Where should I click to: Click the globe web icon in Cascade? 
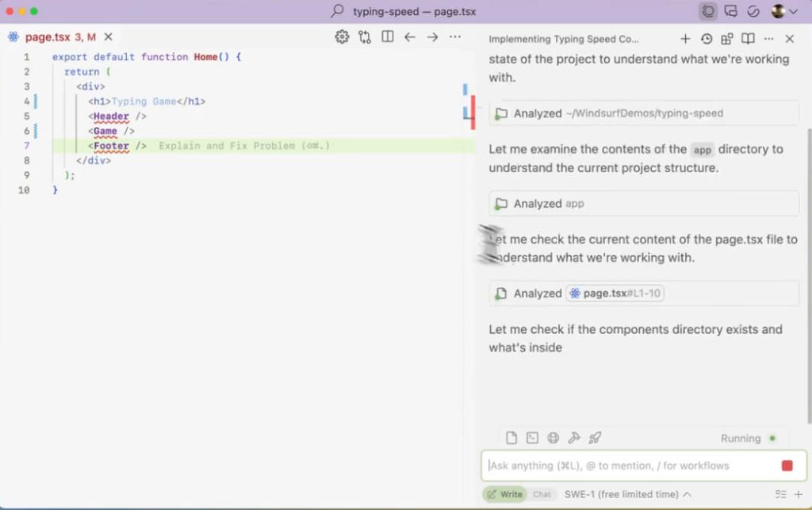click(553, 438)
